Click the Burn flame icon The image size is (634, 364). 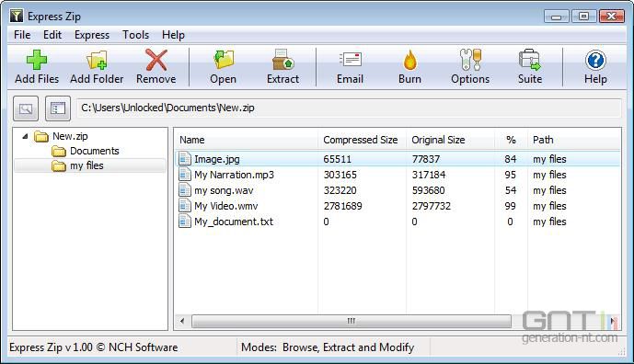[410, 60]
